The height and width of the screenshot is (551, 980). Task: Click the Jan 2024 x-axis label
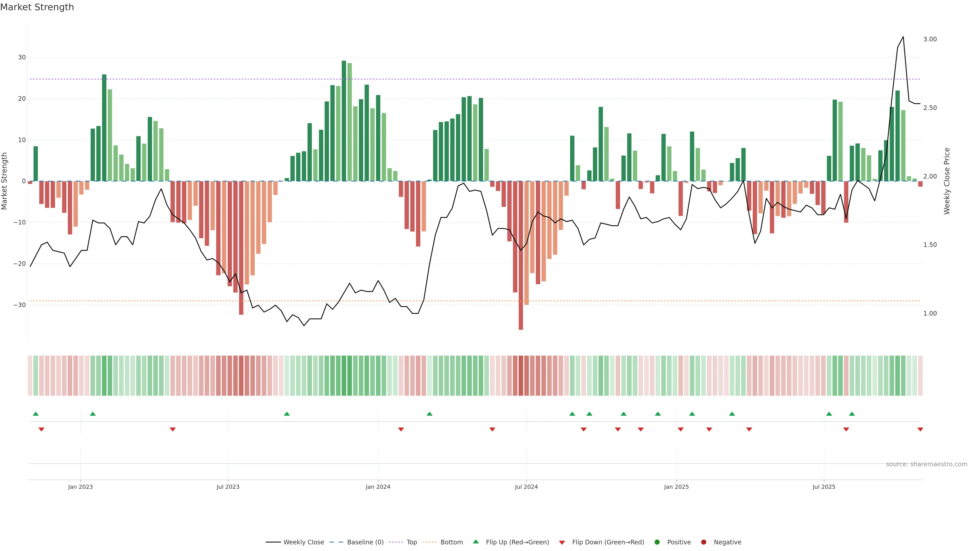point(378,487)
